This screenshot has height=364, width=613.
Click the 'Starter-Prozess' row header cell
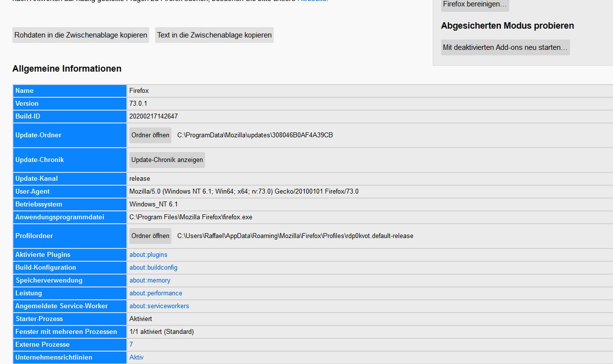point(70,319)
